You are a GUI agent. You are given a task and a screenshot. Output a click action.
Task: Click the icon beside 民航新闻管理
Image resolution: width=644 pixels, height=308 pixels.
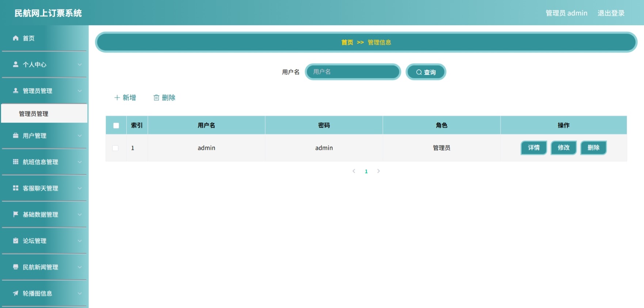click(x=16, y=267)
